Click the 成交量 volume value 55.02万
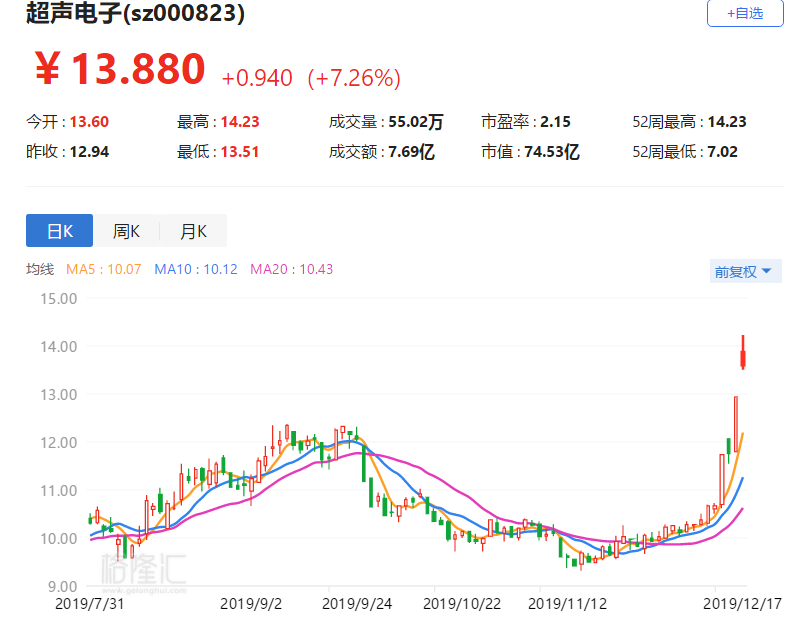Image resolution: width=801 pixels, height=617 pixels. [x=416, y=122]
